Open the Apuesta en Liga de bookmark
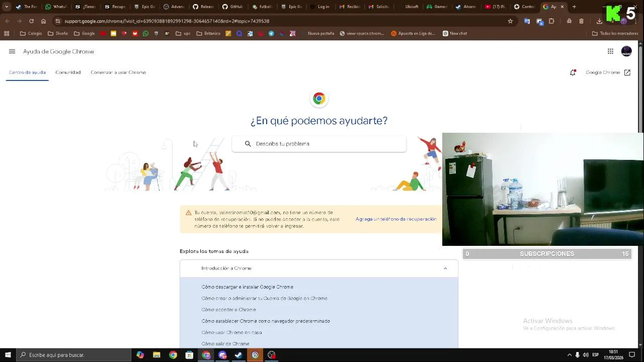This screenshot has width=644, height=362. pyautogui.click(x=413, y=33)
